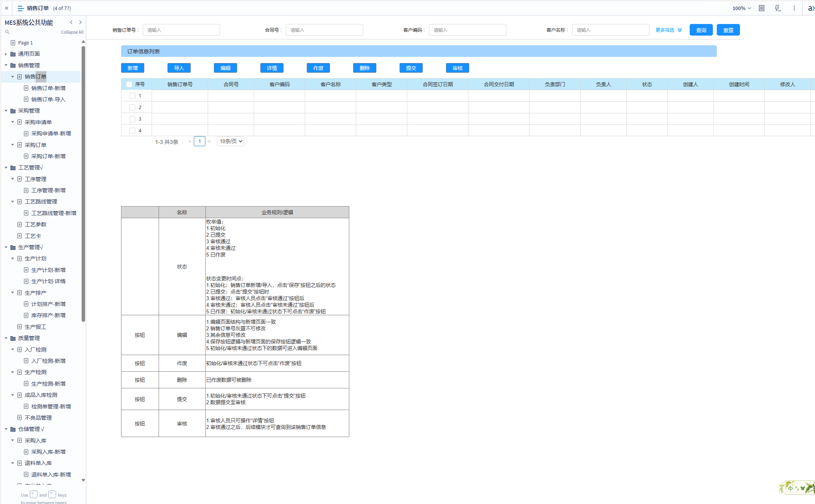The height and width of the screenshot is (504, 815).
Task: Open the 不良品管理 page
Action: click(x=38, y=418)
